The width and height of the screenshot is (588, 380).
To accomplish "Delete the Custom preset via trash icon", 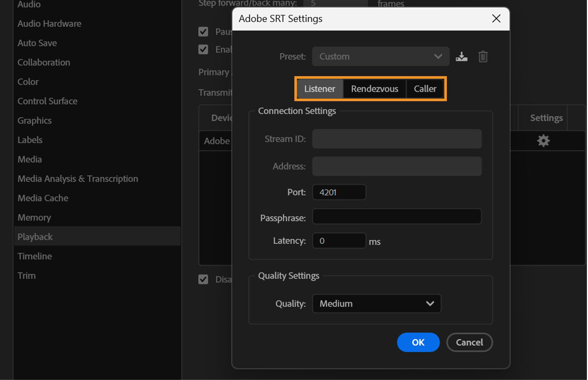I will 483,56.
